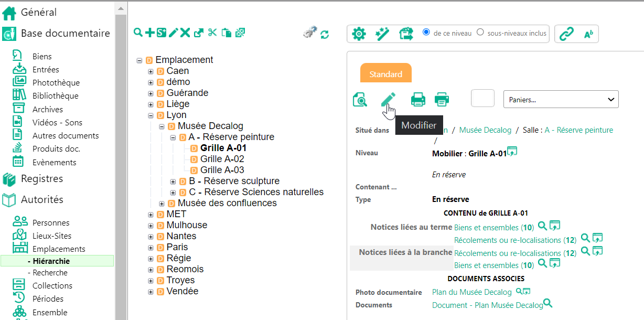The width and height of the screenshot is (644, 320).
Task: Open the 'Plan du Musée Decalog' link
Action: coord(471,292)
